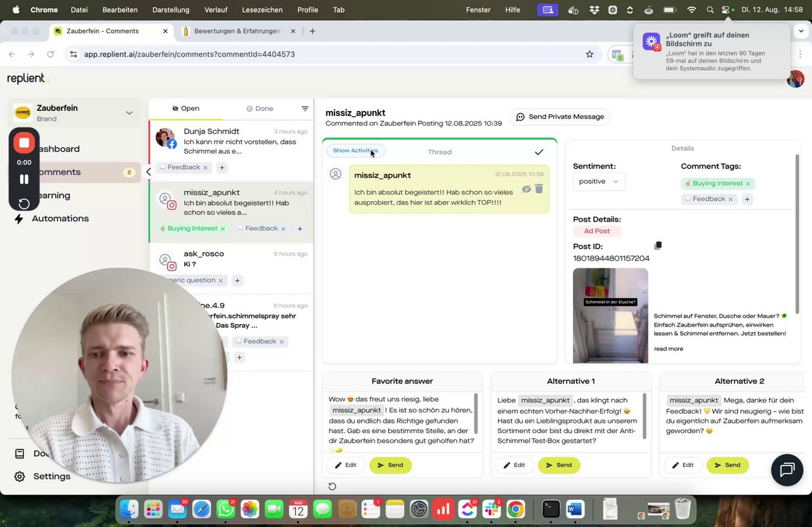812x527 pixels.
Task: Add tag to missiz_apunkt list item
Action: [300, 228]
